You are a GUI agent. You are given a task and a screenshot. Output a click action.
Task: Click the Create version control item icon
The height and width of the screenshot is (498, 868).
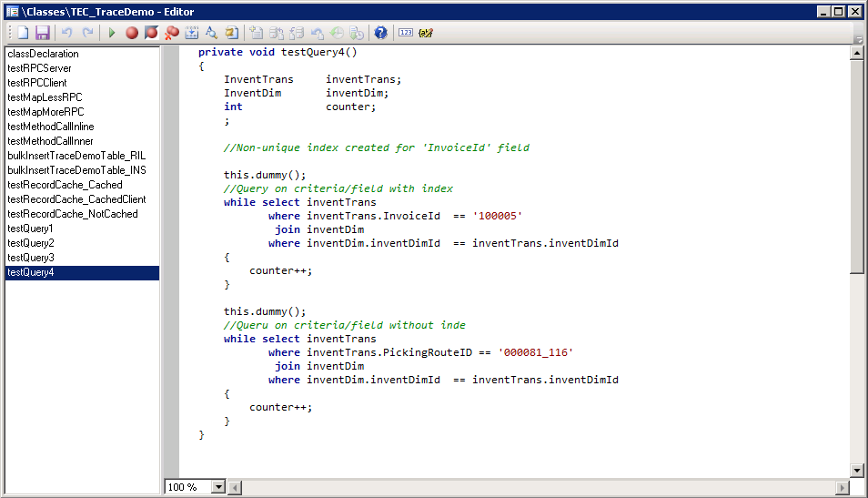tap(257, 33)
